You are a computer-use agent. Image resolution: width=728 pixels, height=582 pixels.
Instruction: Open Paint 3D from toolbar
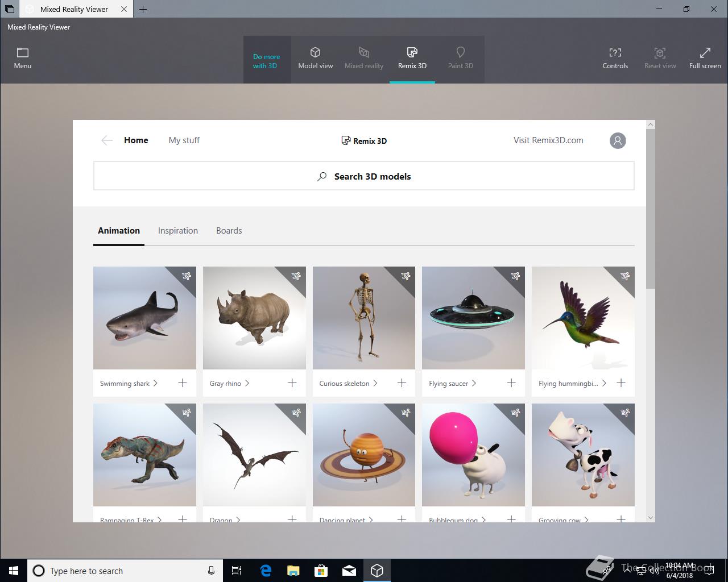coord(461,59)
